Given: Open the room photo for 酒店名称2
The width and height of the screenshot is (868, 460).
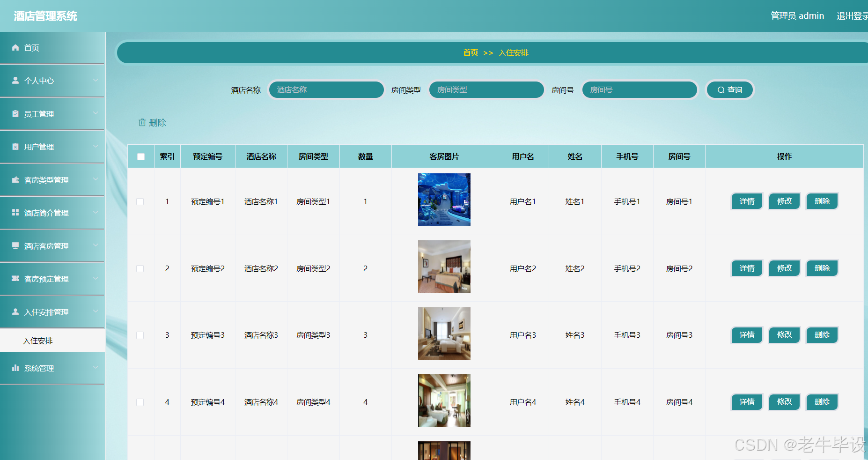Looking at the screenshot, I should pyautogui.click(x=444, y=267).
